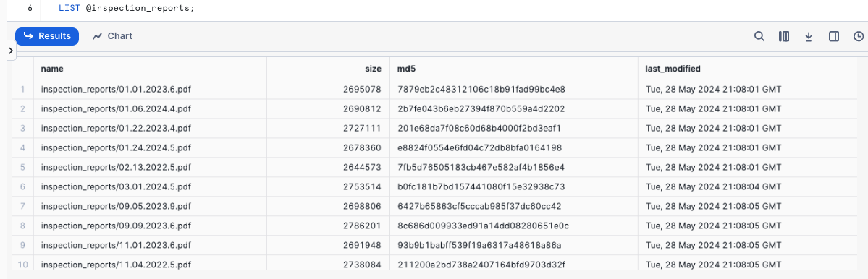Image resolution: width=868 pixels, height=279 pixels.
Task: Download the query results
Action: coord(809,36)
